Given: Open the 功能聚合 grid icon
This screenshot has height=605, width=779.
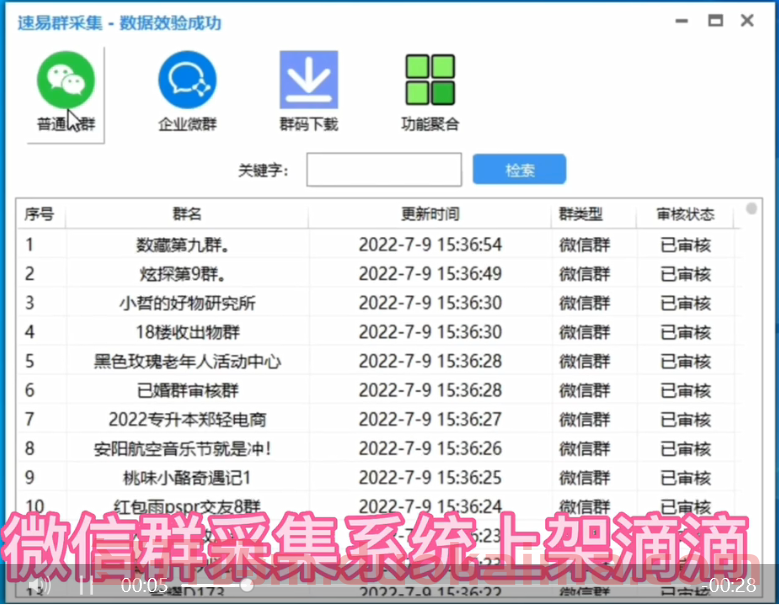Looking at the screenshot, I should pos(430,79).
